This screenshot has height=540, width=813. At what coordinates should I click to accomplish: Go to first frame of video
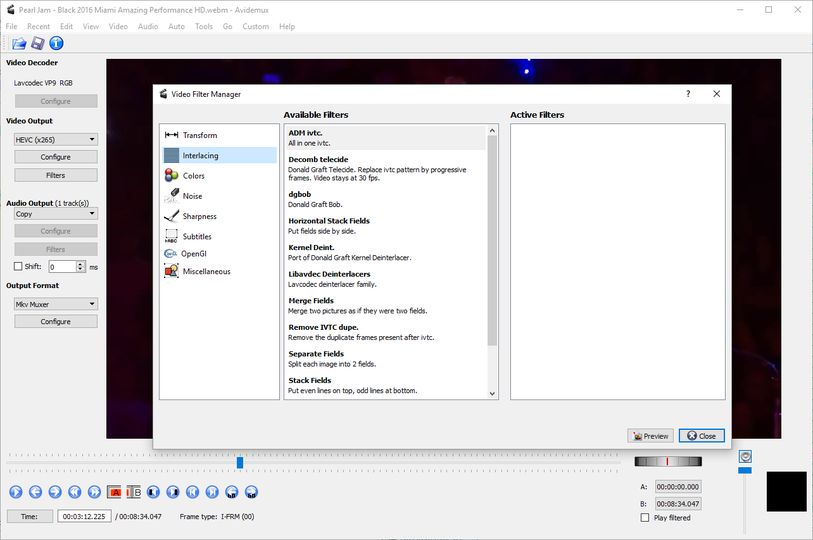[x=192, y=492]
